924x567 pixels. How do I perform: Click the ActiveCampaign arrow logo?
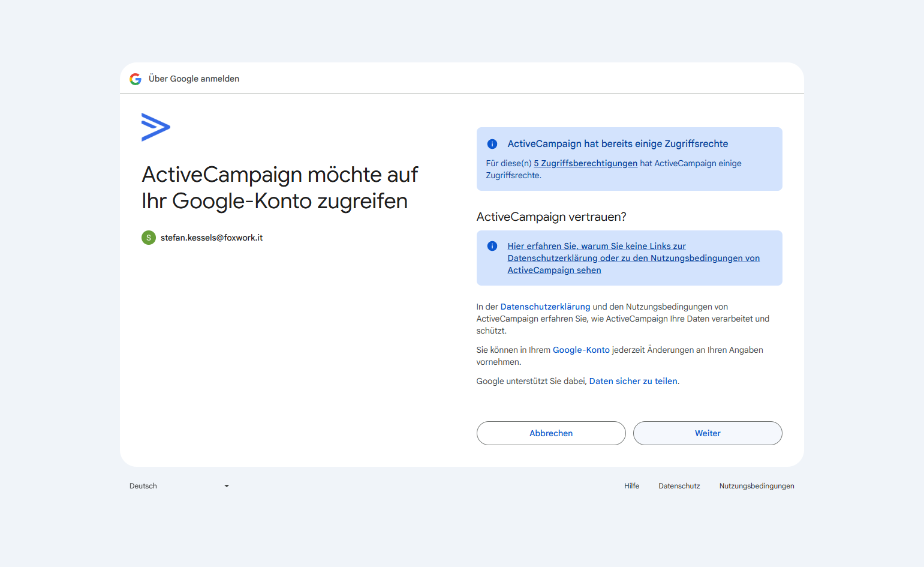click(156, 127)
